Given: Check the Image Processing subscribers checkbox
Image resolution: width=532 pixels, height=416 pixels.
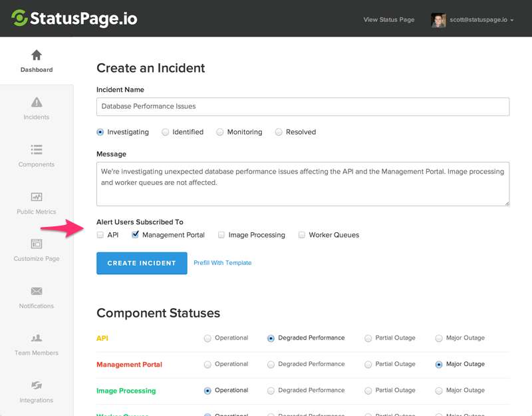Looking at the screenshot, I should pyautogui.click(x=221, y=235).
